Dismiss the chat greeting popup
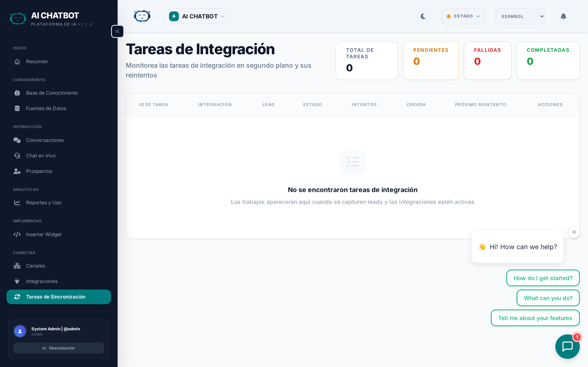The height and width of the screenshot is (367, 588). click(574, 232)
